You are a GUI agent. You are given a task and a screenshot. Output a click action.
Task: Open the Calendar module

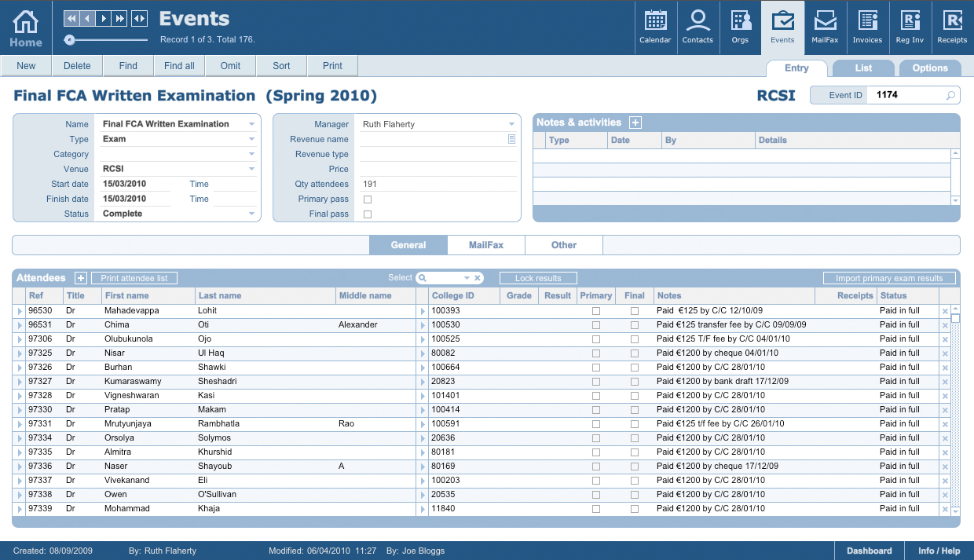point(655,27)
